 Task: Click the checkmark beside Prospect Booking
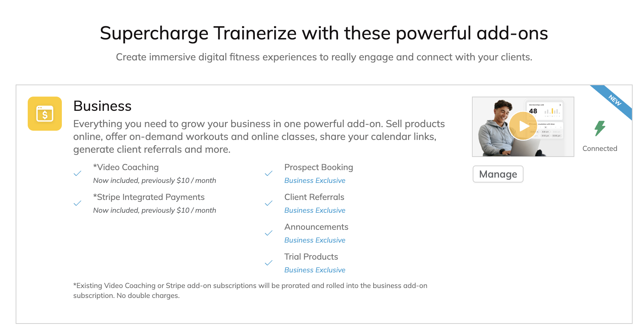click(269, 173)
